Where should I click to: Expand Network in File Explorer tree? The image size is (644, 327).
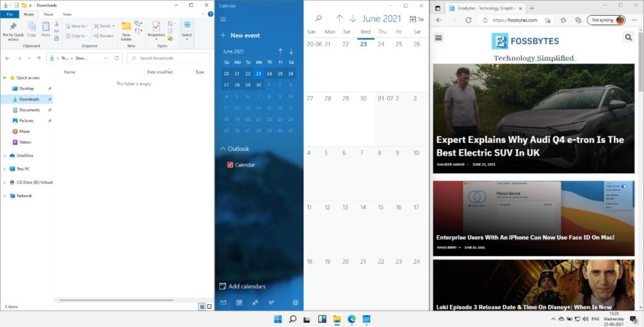tap(4, 196)
